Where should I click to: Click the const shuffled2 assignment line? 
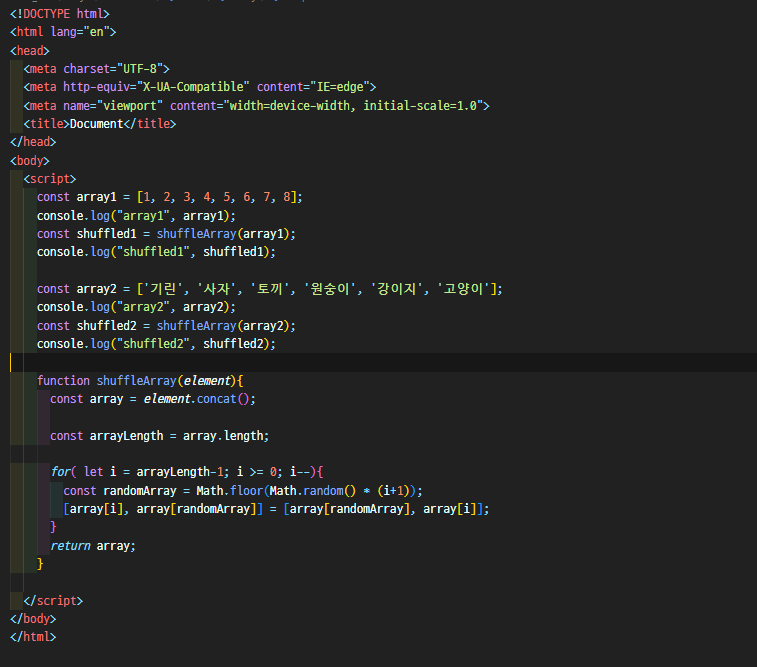point(167,326)
